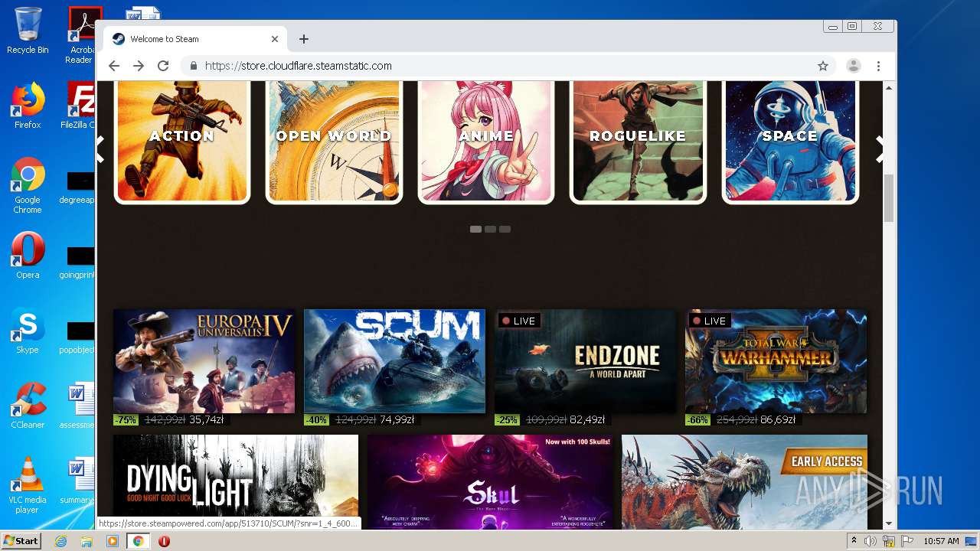The image size is (980, 551).
Task: Open the Acrobat Reader desktop shortcut
Action: (81, 35)
